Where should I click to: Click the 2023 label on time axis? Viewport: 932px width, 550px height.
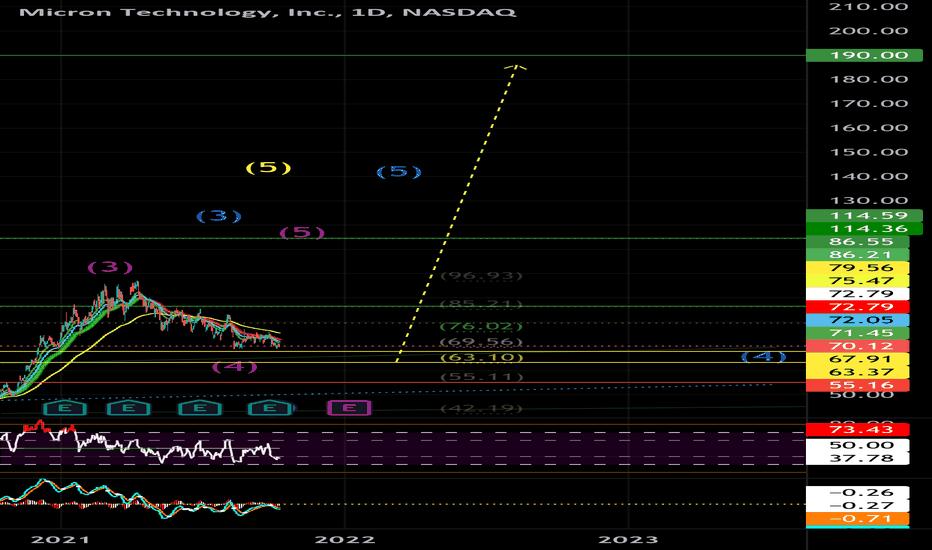[x=628, y=540]
